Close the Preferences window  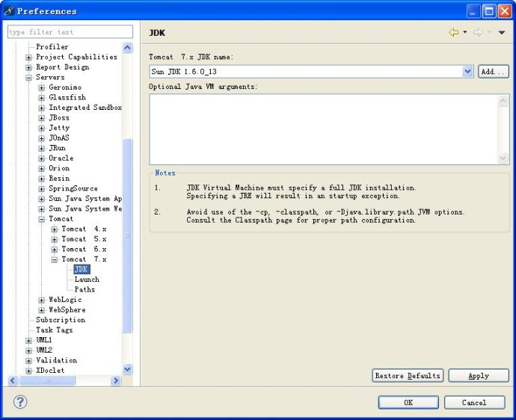click(x=505, y=11)
